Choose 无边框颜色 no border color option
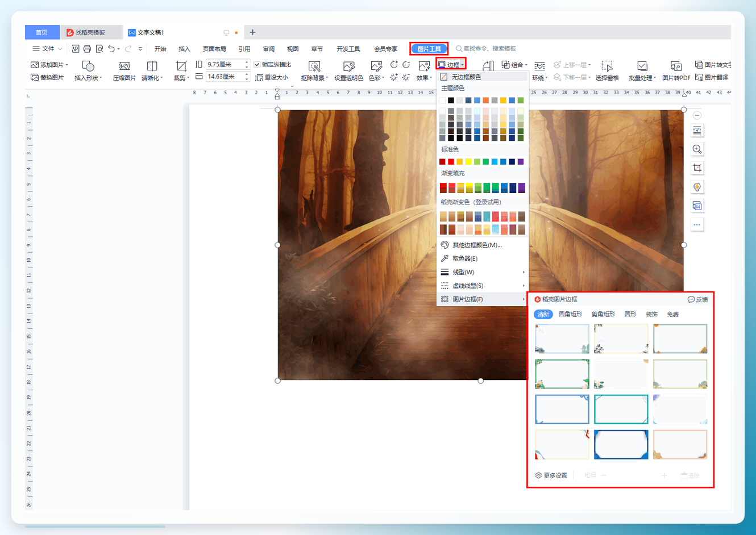The height and width of the screenshot is (535, 756). point(482,76)
